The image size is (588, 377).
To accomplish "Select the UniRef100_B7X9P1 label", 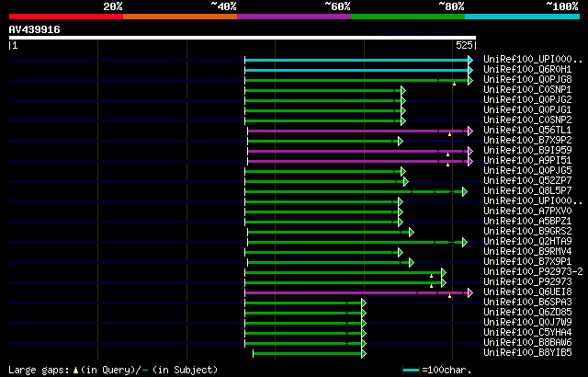I will [x=527, y=262].
